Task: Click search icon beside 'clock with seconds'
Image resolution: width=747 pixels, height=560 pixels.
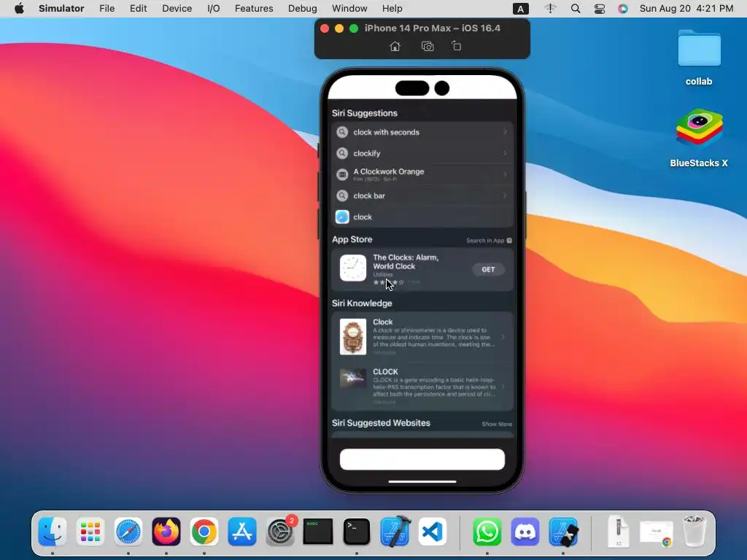Action: [342, 132]
